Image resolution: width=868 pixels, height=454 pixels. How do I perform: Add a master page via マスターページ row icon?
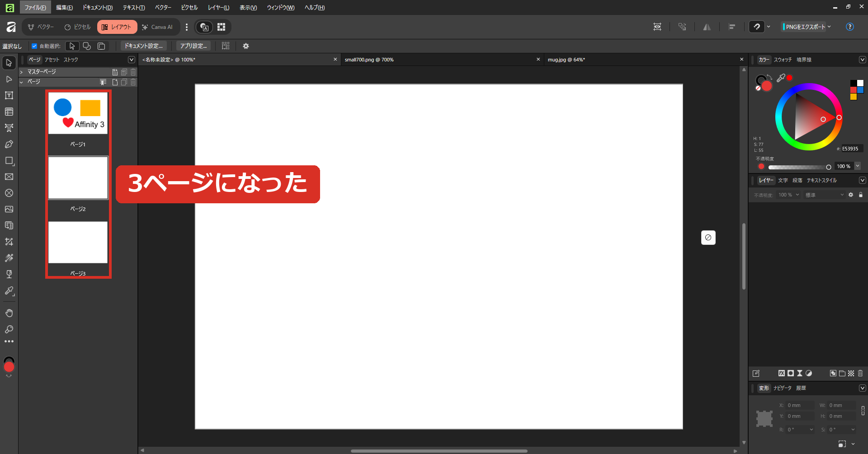coord(115,72)
